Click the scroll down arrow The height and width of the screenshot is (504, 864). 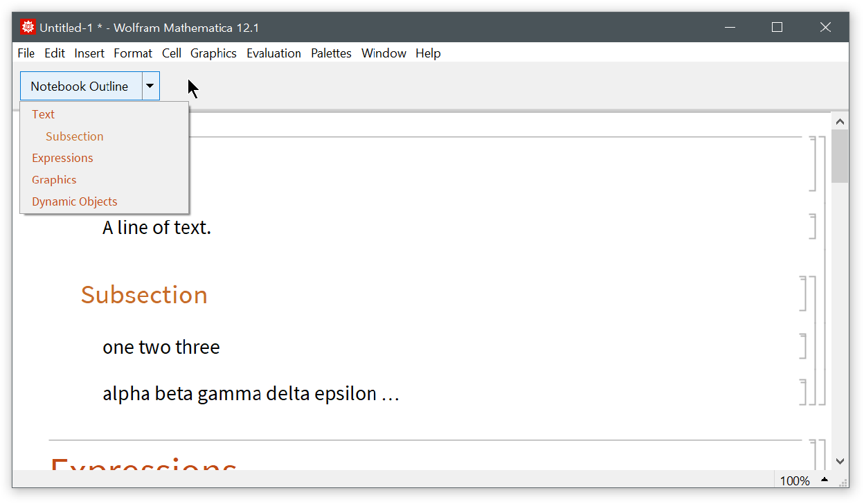(x=840, y=461)
